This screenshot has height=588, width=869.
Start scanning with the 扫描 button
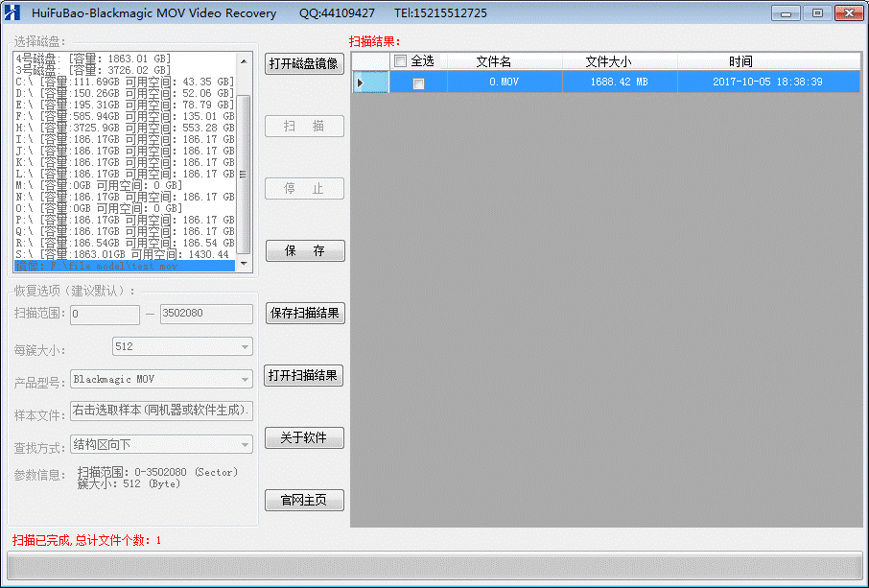304,126
